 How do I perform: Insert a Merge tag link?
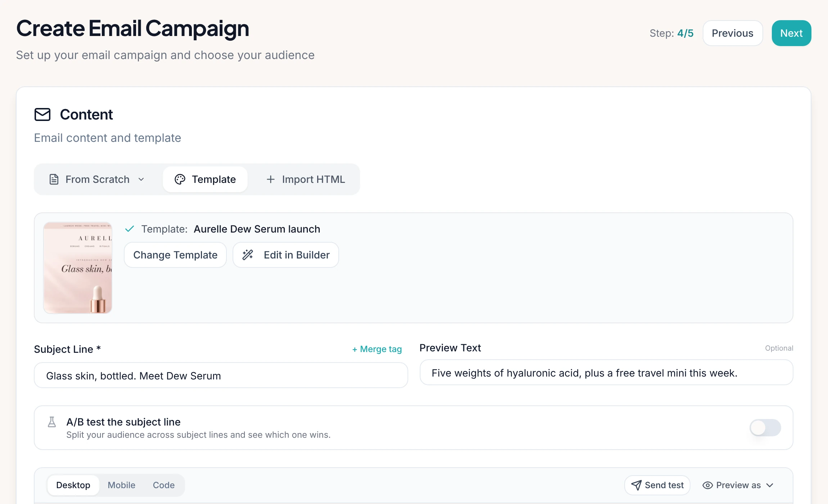pyautogui.click(x=377, y=349)
